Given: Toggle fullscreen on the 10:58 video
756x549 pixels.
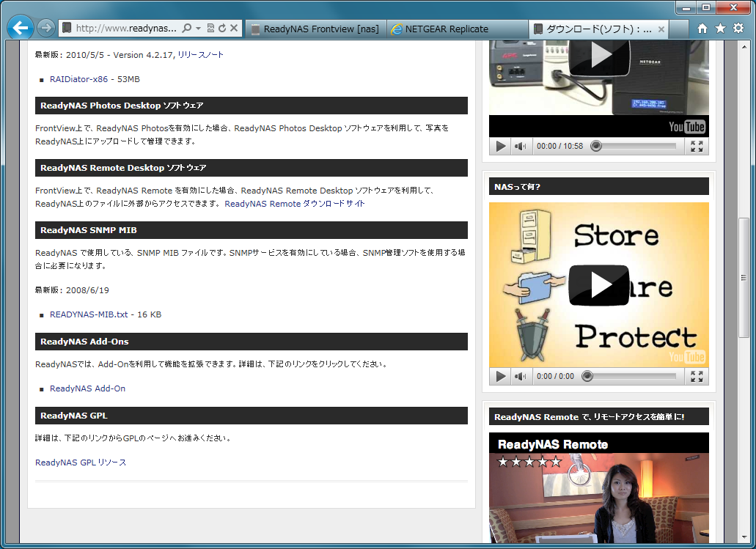Looking at the screenshot, I should tap(697, 146).
